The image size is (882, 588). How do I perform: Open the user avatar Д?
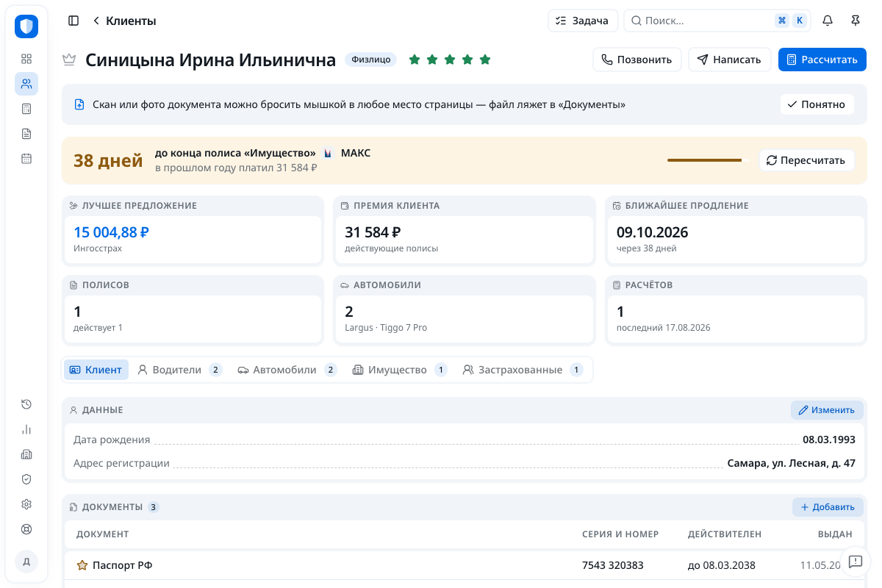click(26, 562)
